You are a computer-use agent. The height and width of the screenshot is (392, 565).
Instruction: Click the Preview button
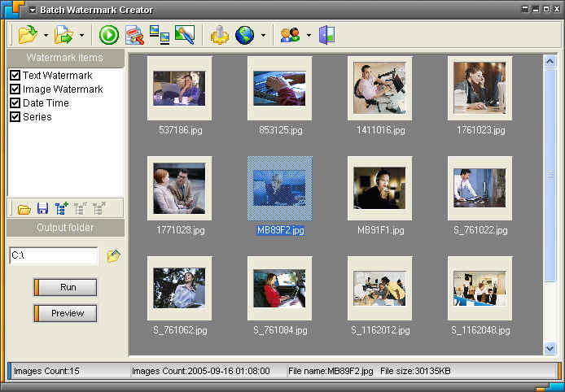click(x=66, y=313)
